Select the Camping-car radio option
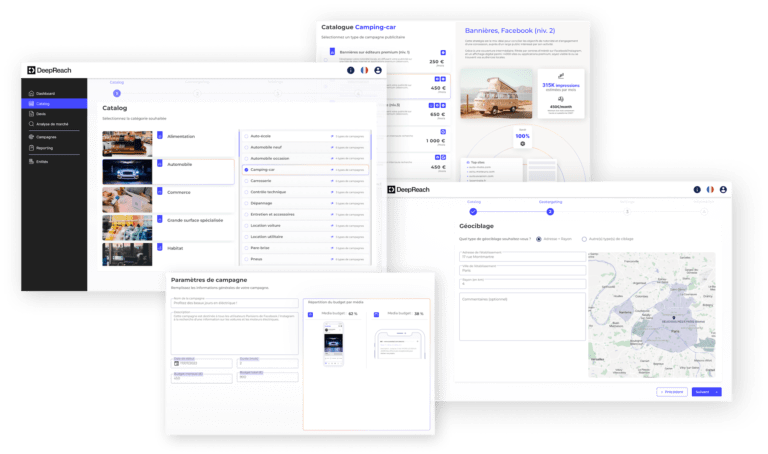The image size is (768, 454). tap(246, 170)
